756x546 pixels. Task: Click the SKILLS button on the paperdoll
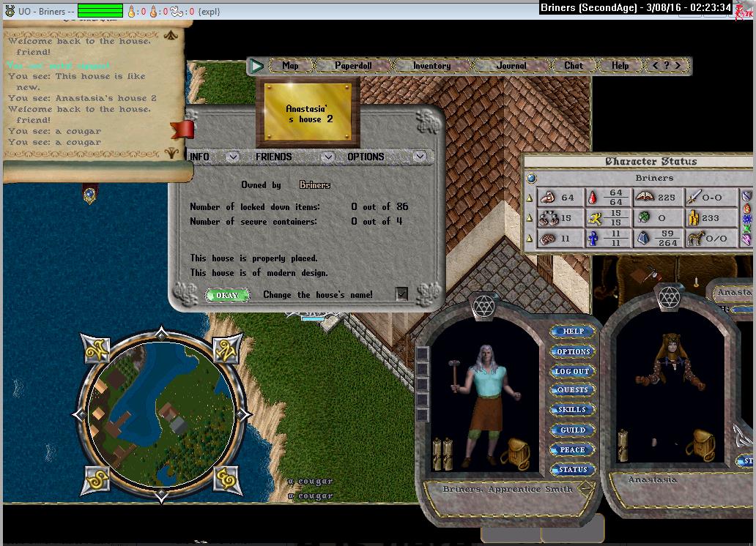tap(573, 410)
